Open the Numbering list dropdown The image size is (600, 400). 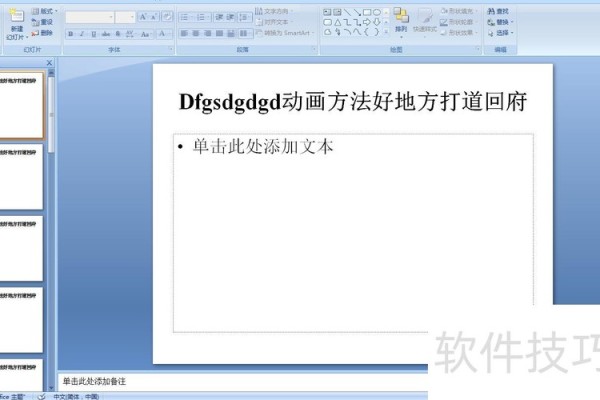coord(202,17)
